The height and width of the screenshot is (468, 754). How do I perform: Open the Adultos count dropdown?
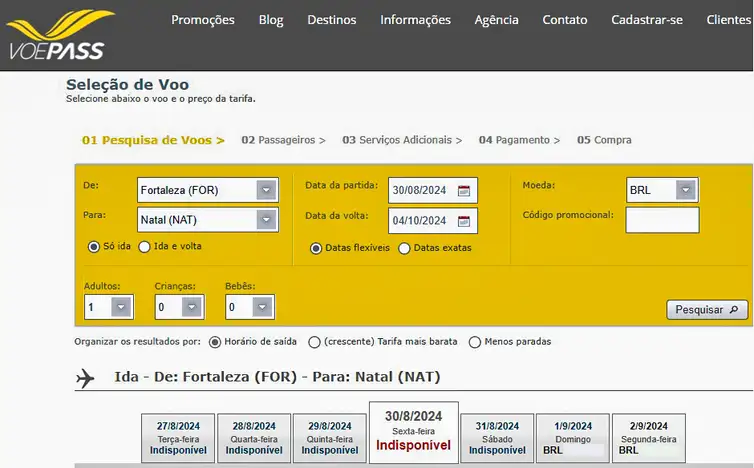pyautogui.click(x=121, y=307)
